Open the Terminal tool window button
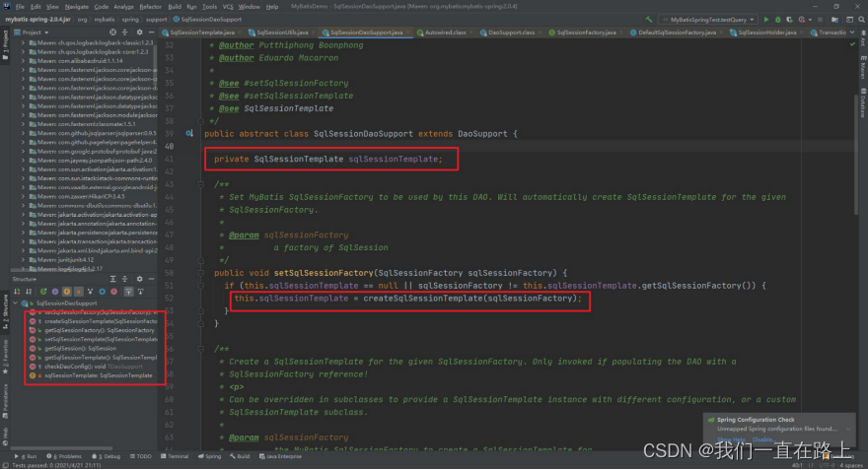 point(175,457)
